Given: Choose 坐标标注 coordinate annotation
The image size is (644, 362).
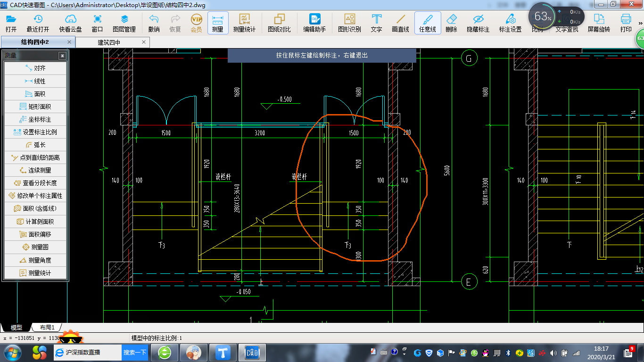Looking at the screenshot, I should [x=35, y=119].
